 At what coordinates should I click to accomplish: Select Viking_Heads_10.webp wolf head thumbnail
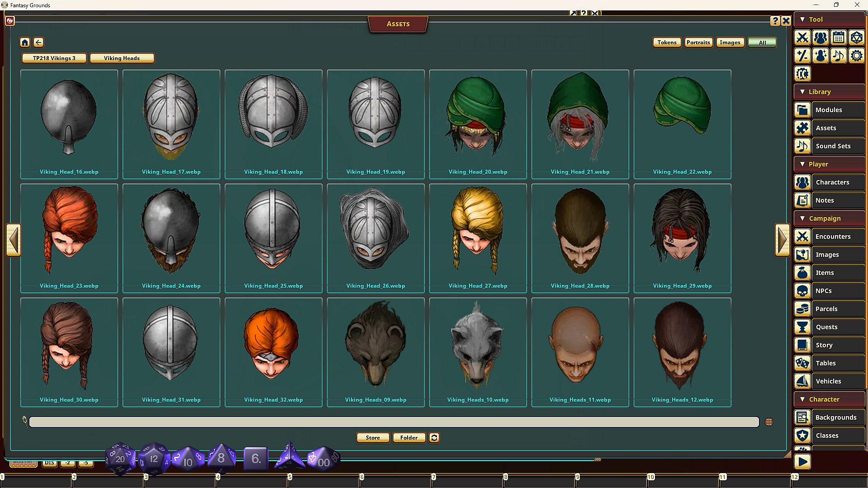(478, 352)
